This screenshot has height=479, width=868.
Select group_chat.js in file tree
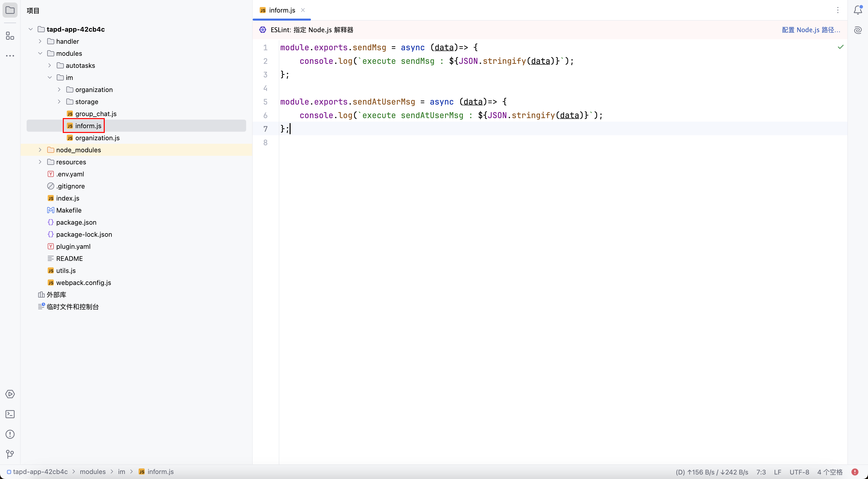point(95,113)
